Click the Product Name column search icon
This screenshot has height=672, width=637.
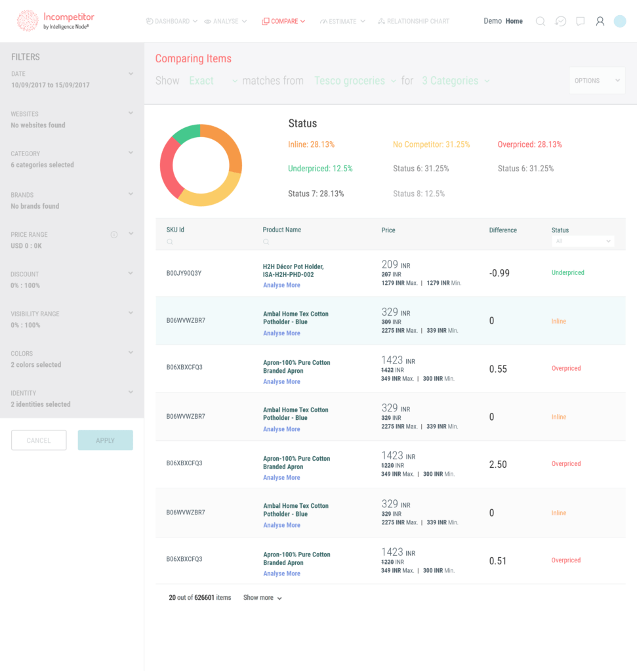(266, 242)
